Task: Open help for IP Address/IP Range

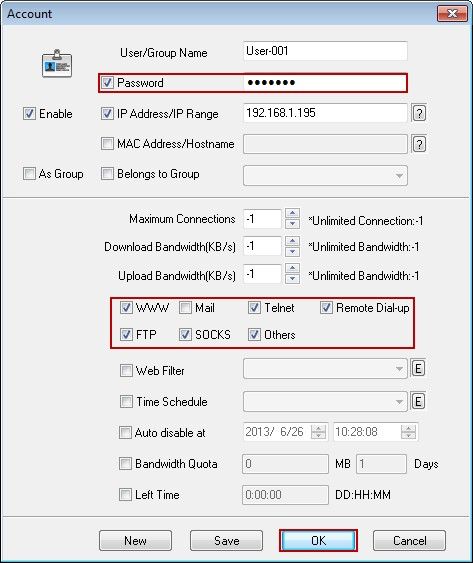Action: tap(419, 113)
